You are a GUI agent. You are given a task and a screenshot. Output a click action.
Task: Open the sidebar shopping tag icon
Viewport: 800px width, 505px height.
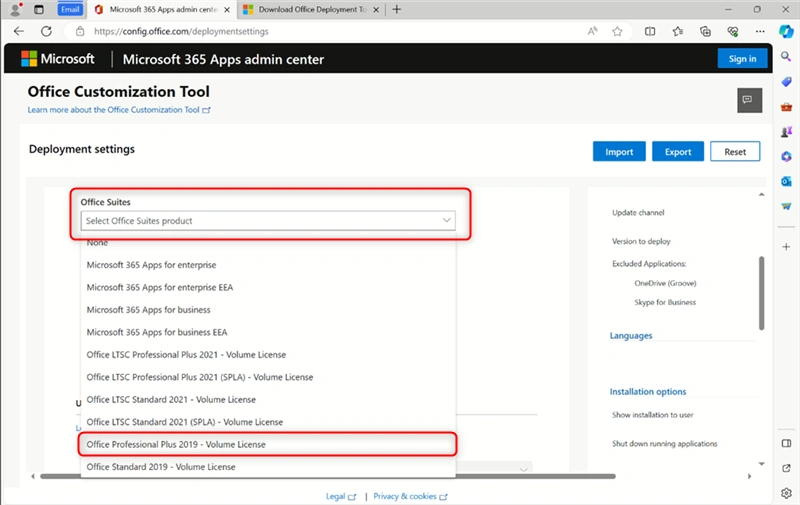pos(786,82)
